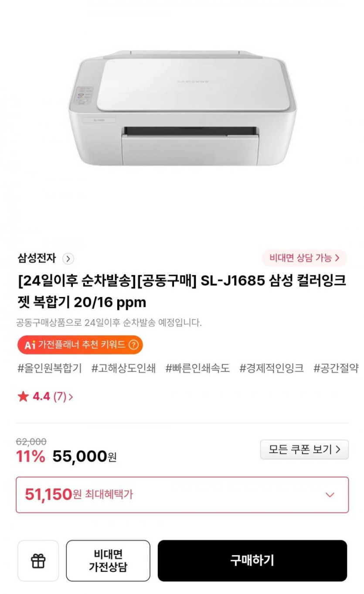Tap the Ai logo in the orange badge
This screenshot has width=364, height=594.
coord(30,345)
